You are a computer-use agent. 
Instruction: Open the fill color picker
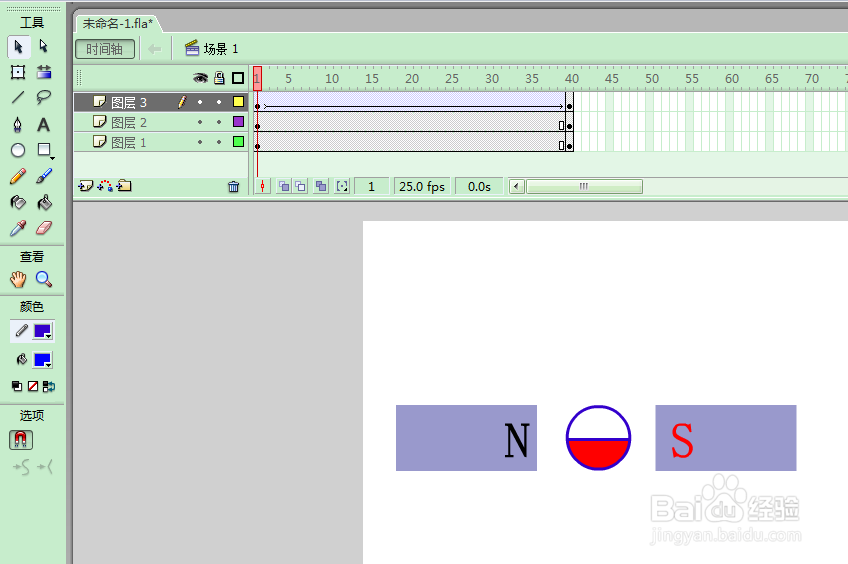click(x=42, y=360)
